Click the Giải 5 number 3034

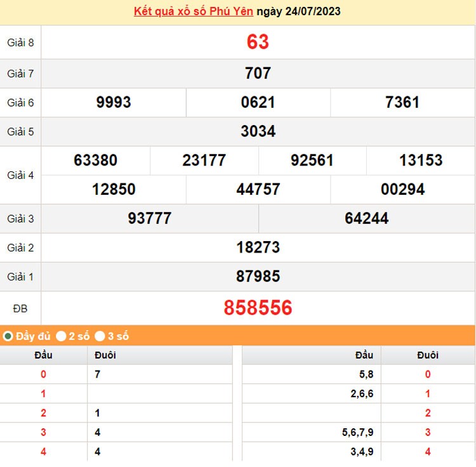point(258,132)
